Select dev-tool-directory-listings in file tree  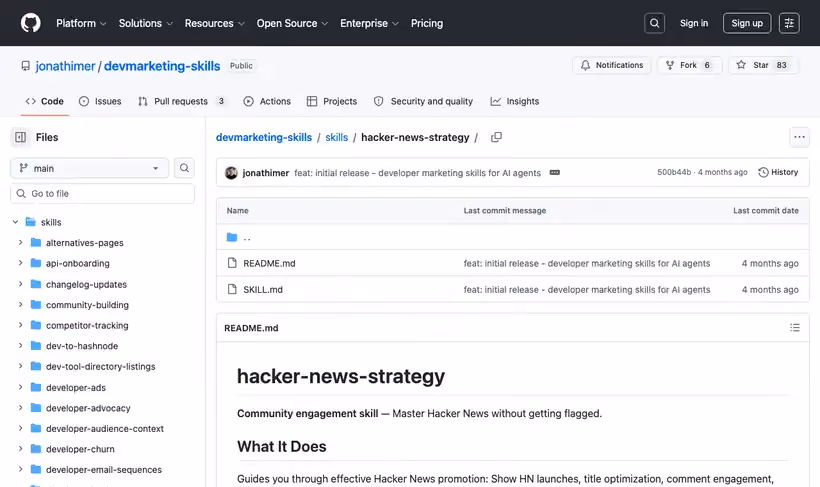coord(100,366)
